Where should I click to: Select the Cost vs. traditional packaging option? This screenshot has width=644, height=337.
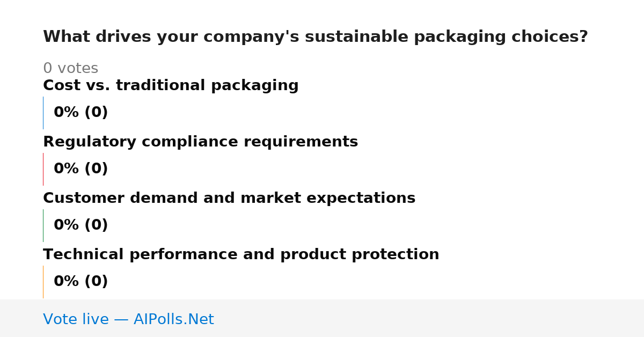pos(171,86)
